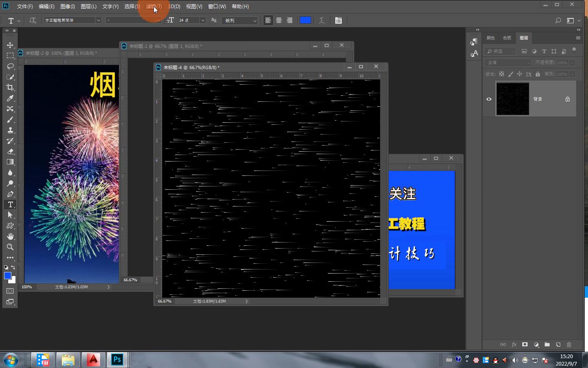Create warped text from options bar

point(322,20)
